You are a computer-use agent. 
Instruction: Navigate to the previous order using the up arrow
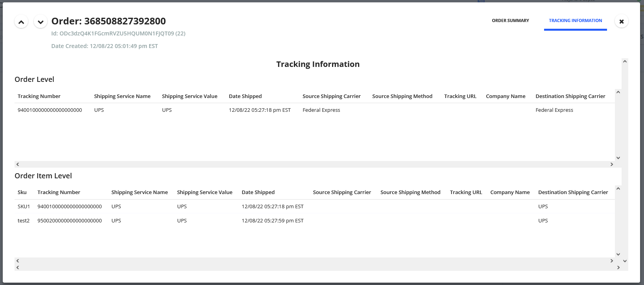[21, 22]
